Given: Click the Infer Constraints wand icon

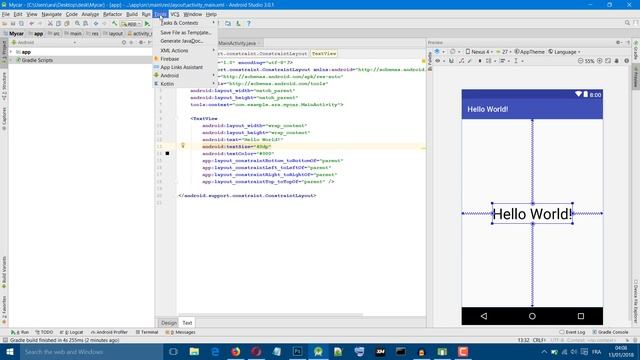Looking at the screenshot, I should coord(470,61).
